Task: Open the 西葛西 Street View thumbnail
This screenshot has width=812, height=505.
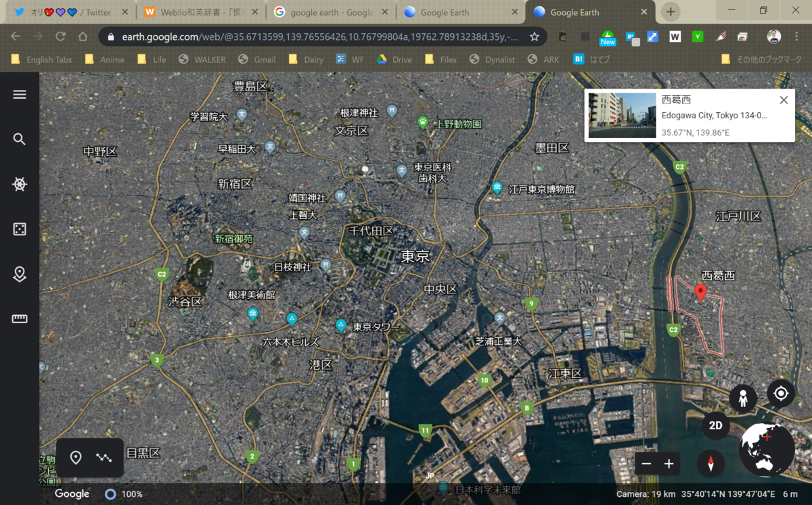Action: pyautogui.click(x=622, y=116)
